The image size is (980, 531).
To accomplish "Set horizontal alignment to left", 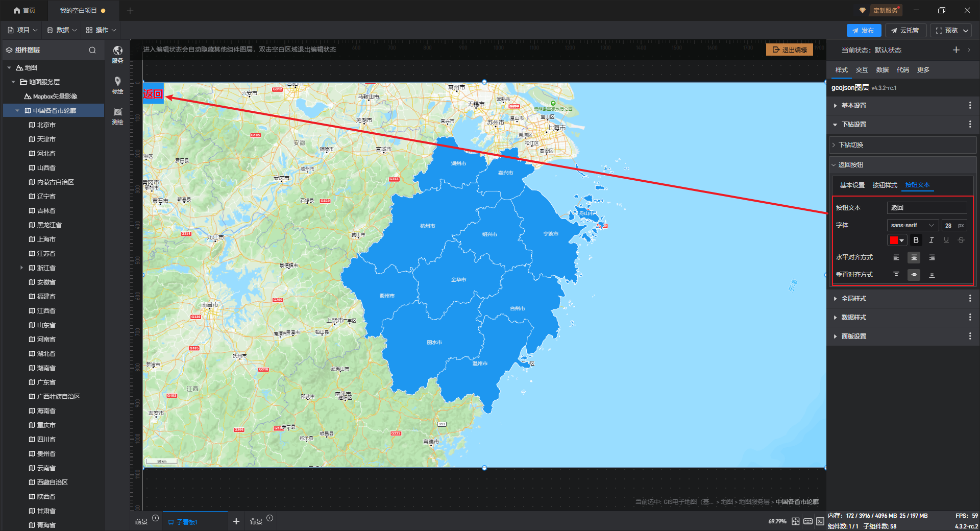I will click(x=896, y=257).
